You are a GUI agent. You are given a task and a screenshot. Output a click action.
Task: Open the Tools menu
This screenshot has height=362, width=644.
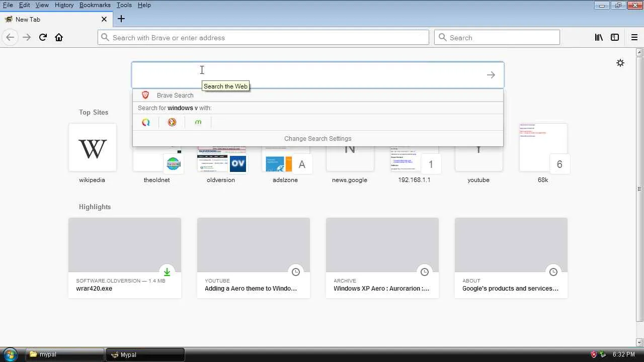[124, 5]
